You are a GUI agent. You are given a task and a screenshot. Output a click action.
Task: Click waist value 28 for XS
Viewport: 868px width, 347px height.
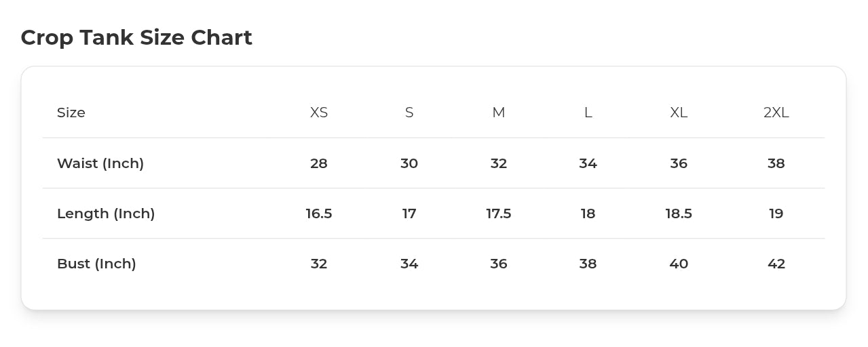(x=319, y=163)
